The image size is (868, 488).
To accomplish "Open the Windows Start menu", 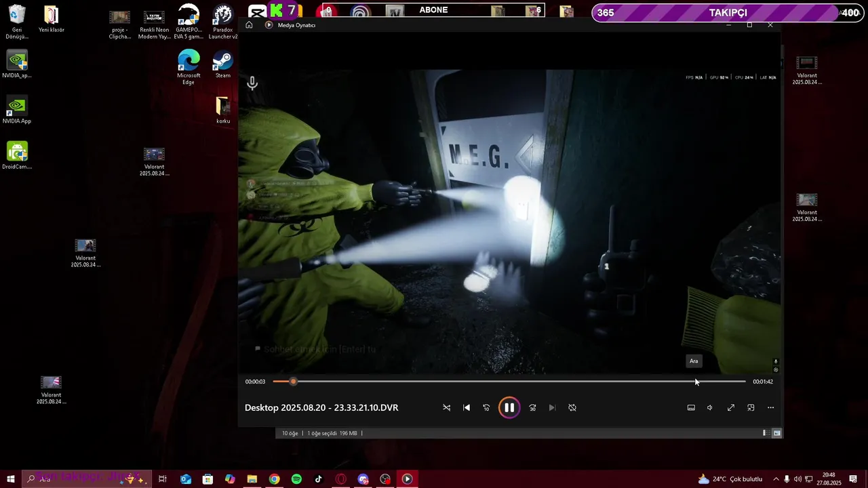I will pyautogui.click(x=10, y=479).
